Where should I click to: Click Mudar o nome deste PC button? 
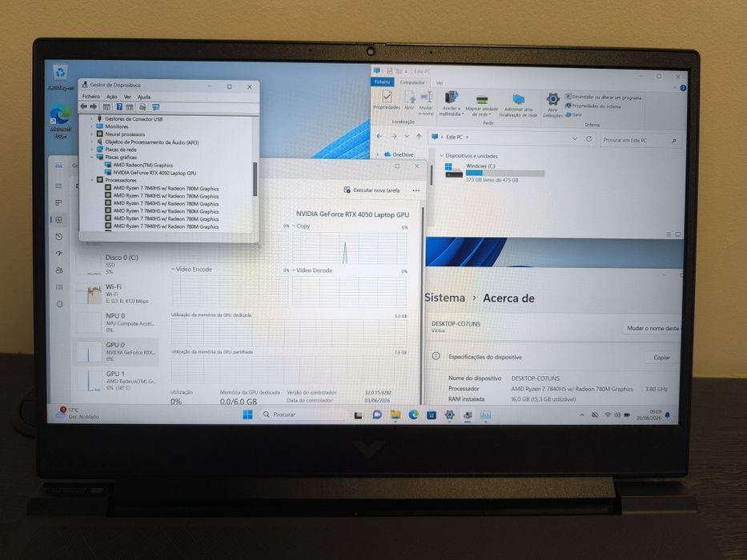pos(653,329)
